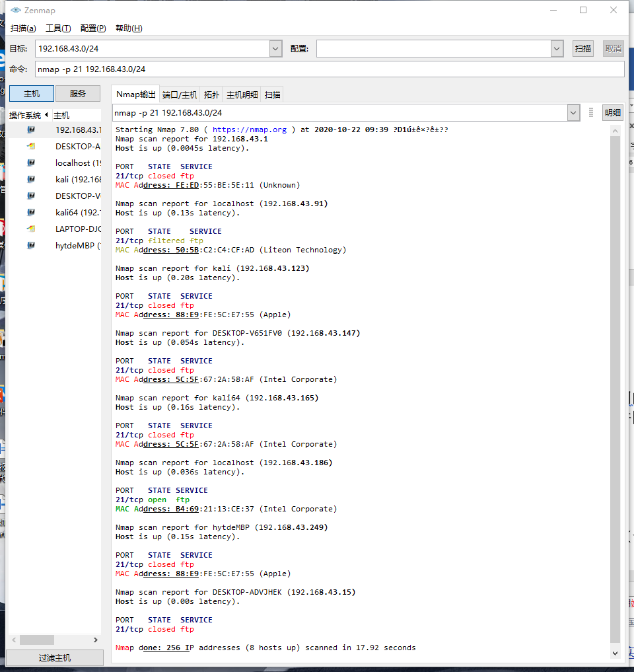634x672 pixels.
Task: Click the 命令 command input field
Action: [330, 69]
